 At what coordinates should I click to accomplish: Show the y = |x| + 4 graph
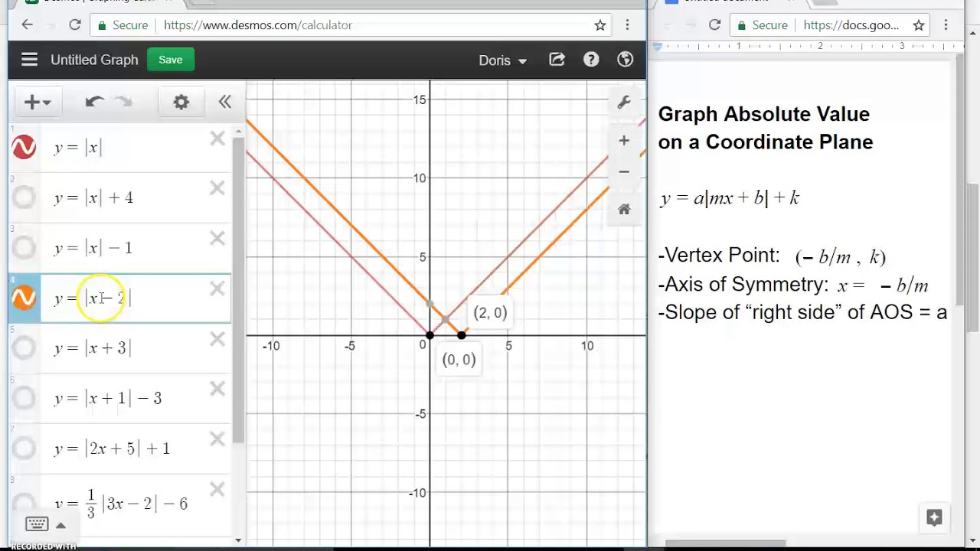[24, 197]
